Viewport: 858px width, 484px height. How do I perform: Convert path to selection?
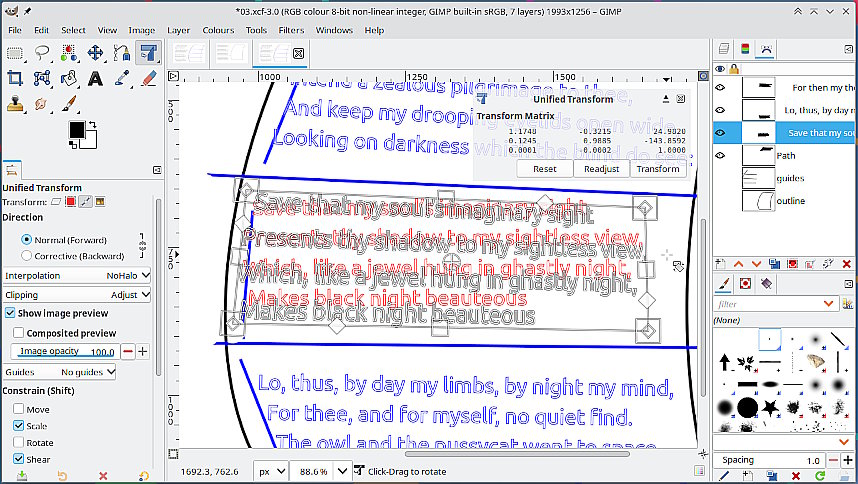[792, 264]
